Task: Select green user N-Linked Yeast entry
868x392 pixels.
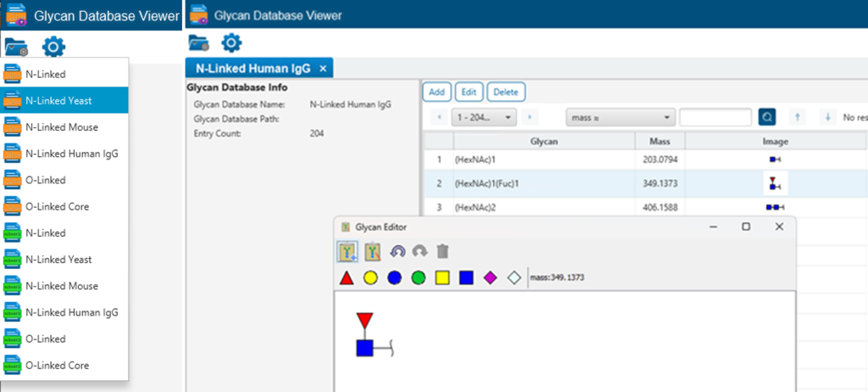Action: coord(64,260)
